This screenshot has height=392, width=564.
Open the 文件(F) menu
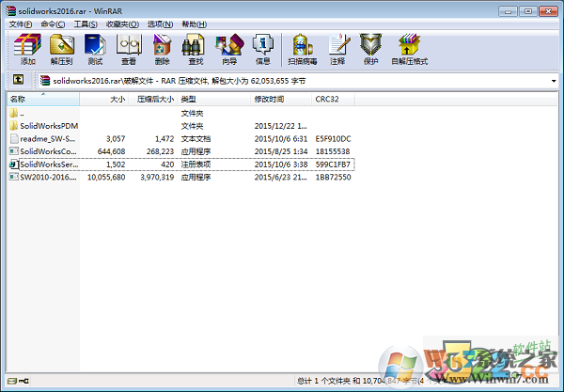[20, 23]
